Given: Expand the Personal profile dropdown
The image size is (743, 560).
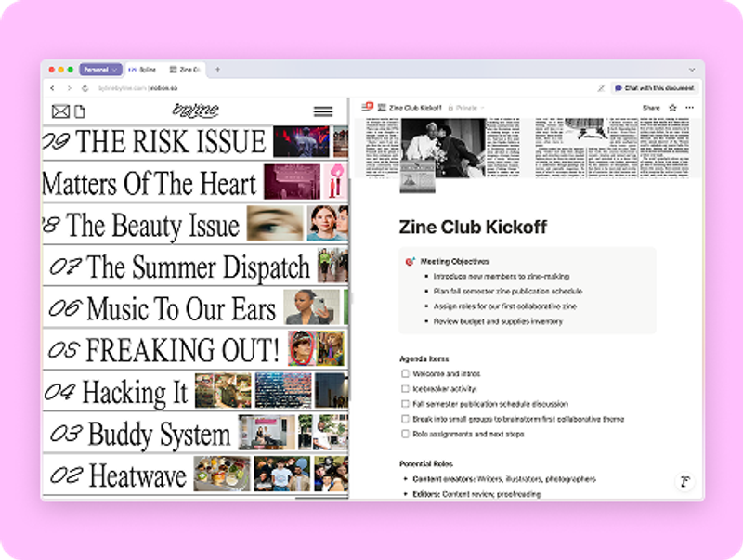Looking at the screenshot, I should (100, 70).
